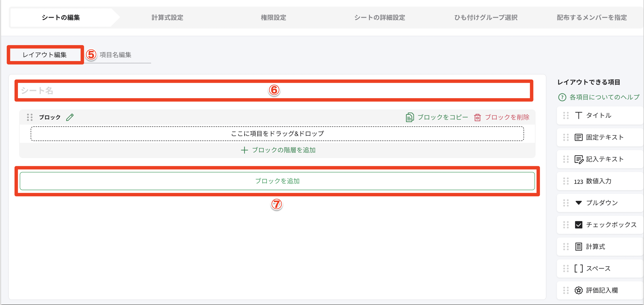The image size is (644, 305).
Task: Switch to the 項目名編集 tab
Action: pyautogui.click(x=115, y=55)
